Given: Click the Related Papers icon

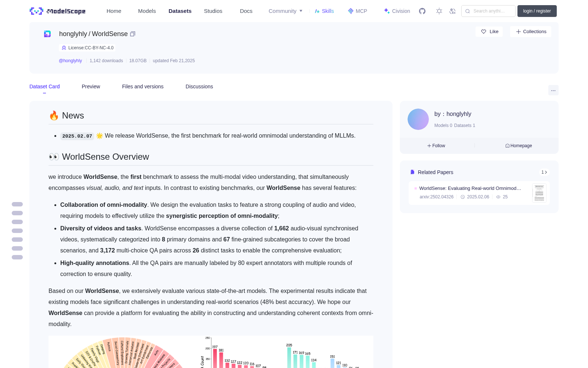Looking at the screenshot, I should 412,172.
